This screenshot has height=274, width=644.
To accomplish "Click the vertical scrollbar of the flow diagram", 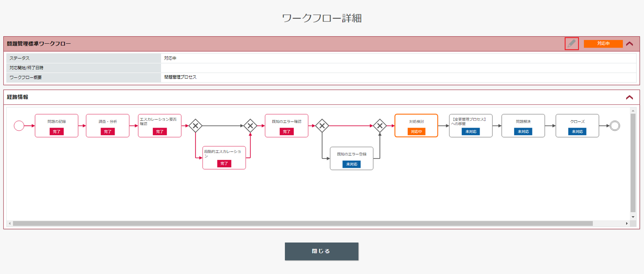I will click(x=633, y=163).
